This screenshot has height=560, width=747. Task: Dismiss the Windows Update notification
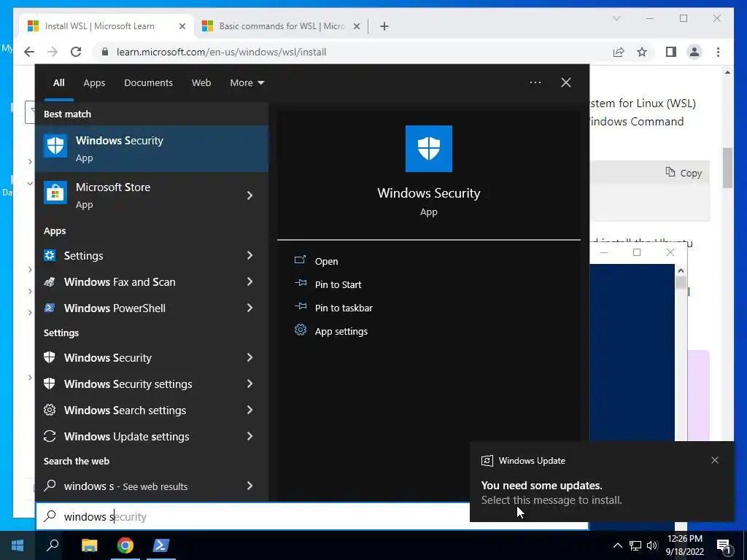click(x=715, y=460)
